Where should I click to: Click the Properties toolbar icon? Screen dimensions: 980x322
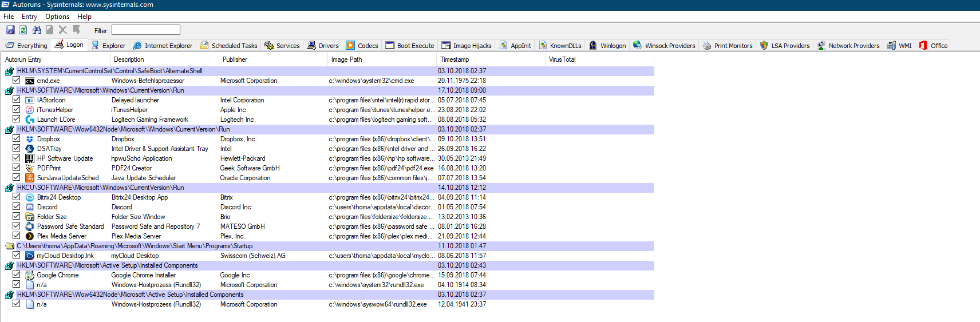pos(50,30)
